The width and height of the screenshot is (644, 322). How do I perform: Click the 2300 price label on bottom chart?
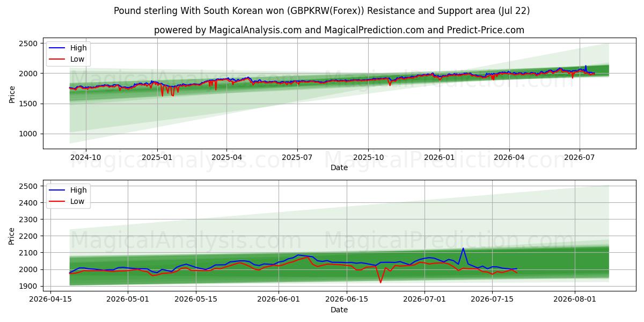pyautogui.click(x=29, y=219)
